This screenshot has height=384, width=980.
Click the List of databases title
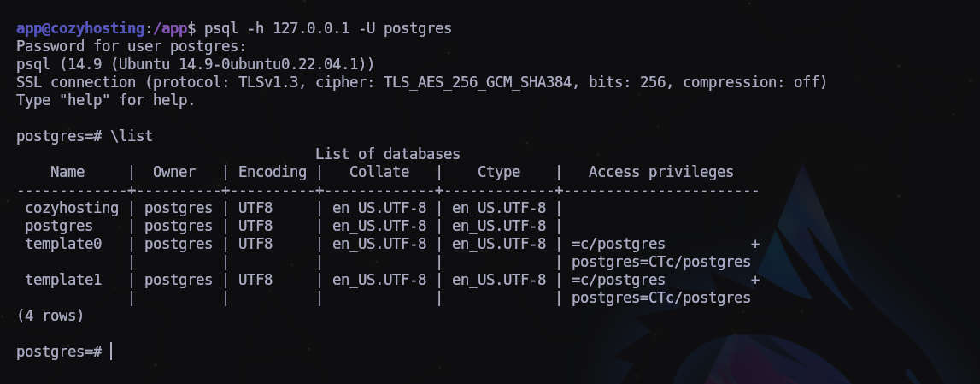point(387,154)
